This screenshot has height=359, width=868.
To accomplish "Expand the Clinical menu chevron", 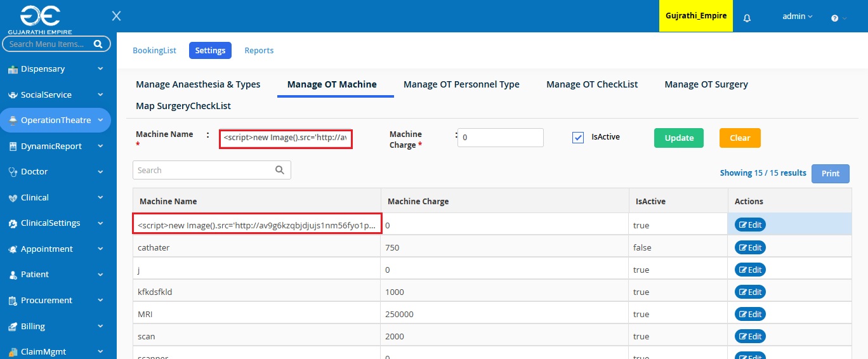I will pyautogui.click(x=100, y=197).
